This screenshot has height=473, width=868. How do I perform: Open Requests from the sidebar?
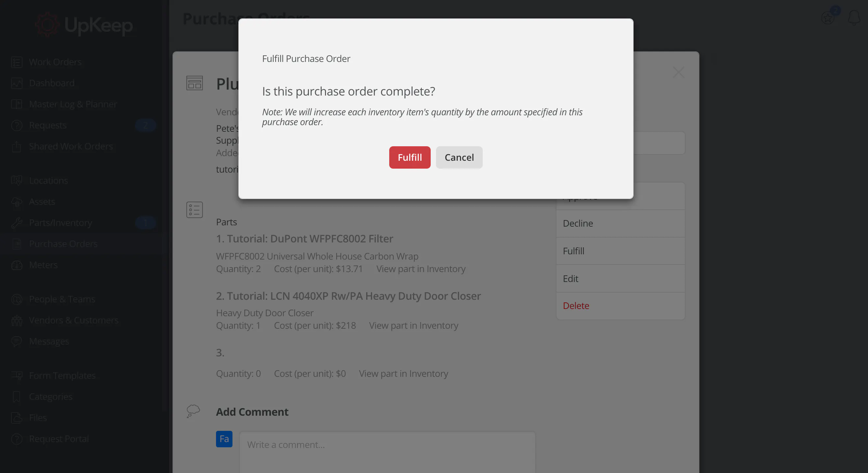pos(47,125)
